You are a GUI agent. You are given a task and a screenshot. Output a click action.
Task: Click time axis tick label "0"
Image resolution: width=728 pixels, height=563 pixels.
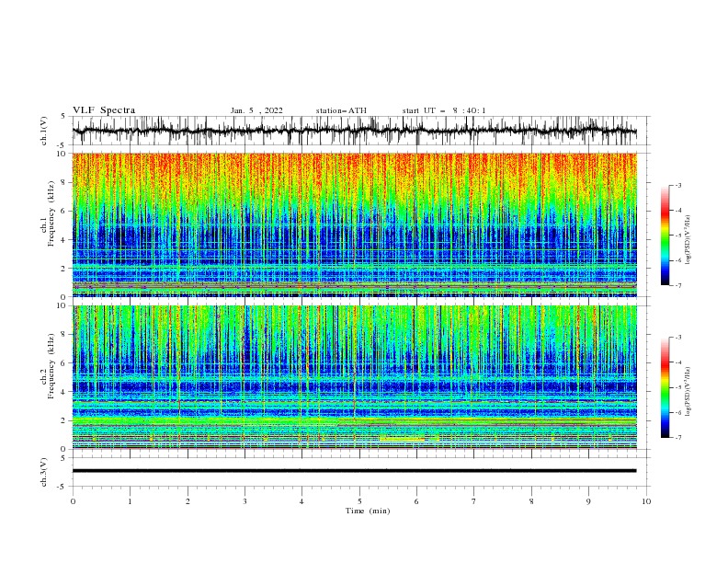(x=73, y=501)
